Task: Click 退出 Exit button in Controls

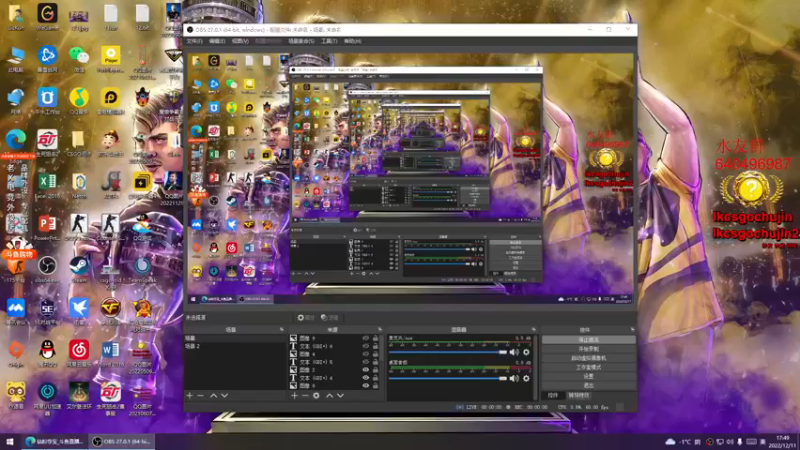Action: pyautogui.click(x=589, y=386)
